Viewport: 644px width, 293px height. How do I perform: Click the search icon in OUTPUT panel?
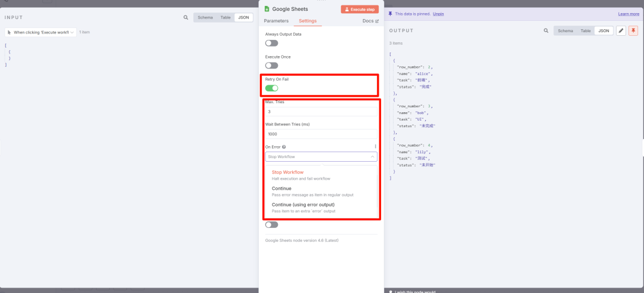click(546, 30)
